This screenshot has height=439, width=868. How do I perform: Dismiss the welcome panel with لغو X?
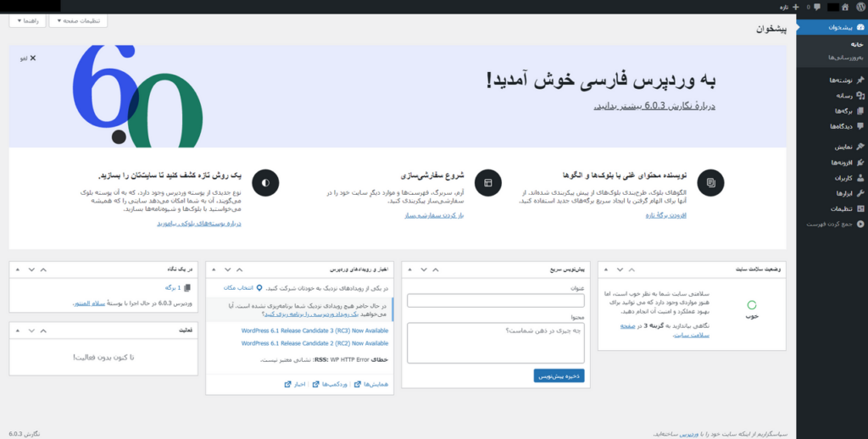[x=26, y=58]
